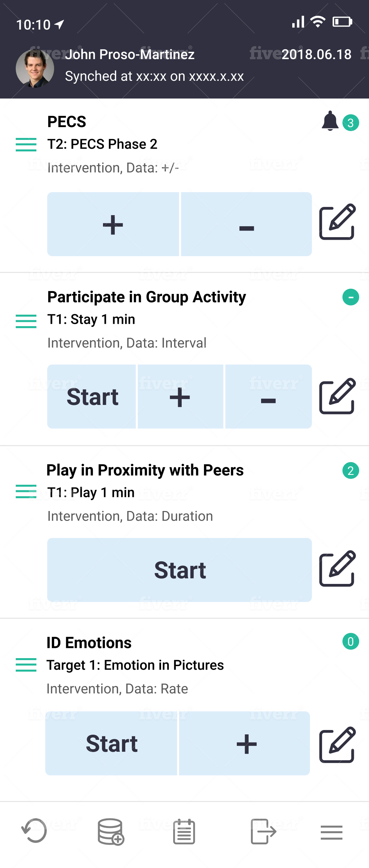Tap drag handle beside Participate in Group Activity
This screenshot has height=868, width=369.
click(x=26, y=321)
